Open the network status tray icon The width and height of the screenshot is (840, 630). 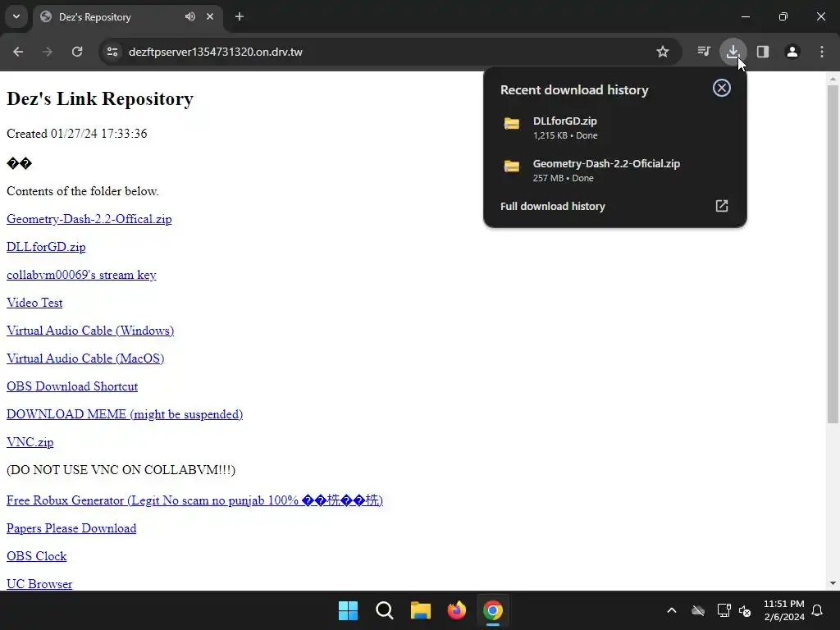pos(724,610)
